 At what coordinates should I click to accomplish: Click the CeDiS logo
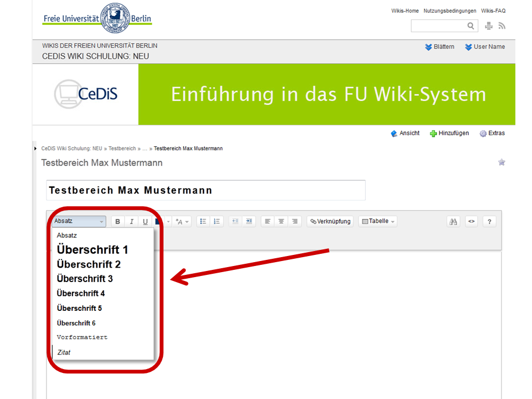86,94
